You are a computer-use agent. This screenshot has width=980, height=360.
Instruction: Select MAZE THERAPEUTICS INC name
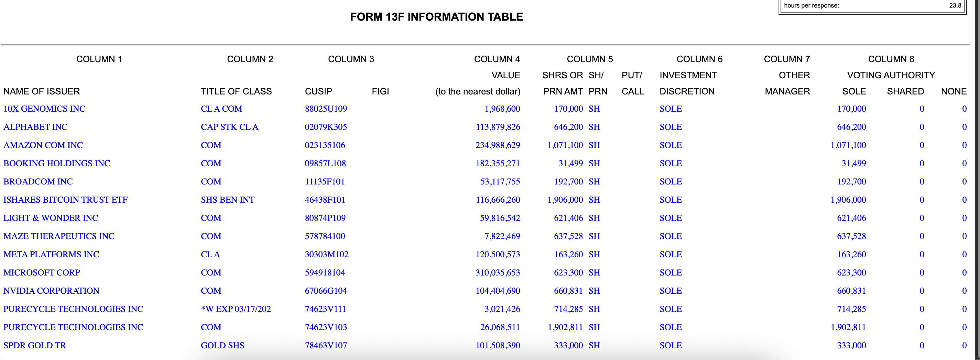pos(59,236)
